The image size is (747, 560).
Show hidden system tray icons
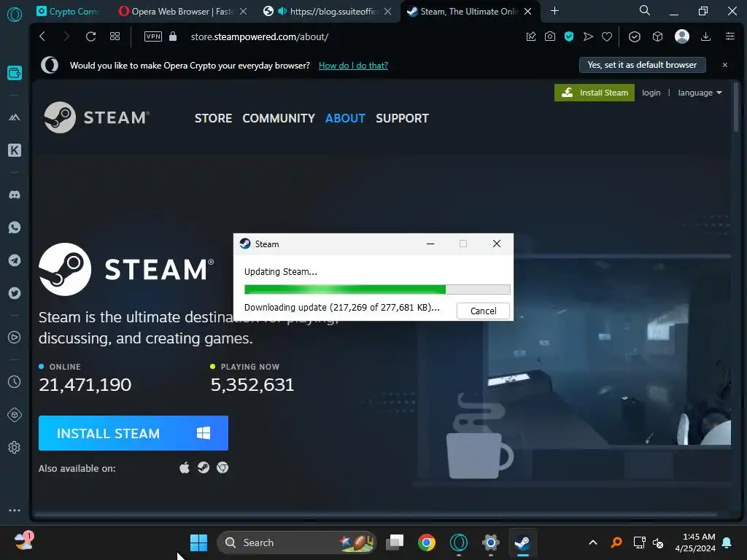(x=593, y=542)
